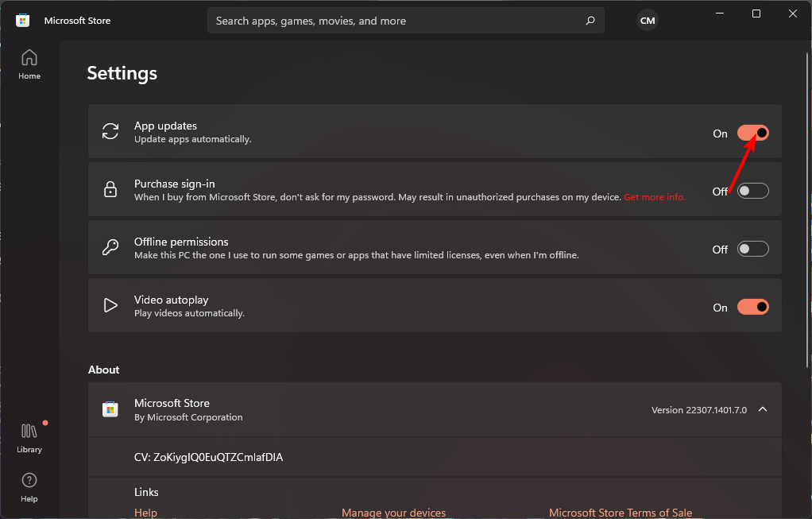The image size is (812, 519).
Task: Click the App updates refresh icon
Action: coord(110,132)
